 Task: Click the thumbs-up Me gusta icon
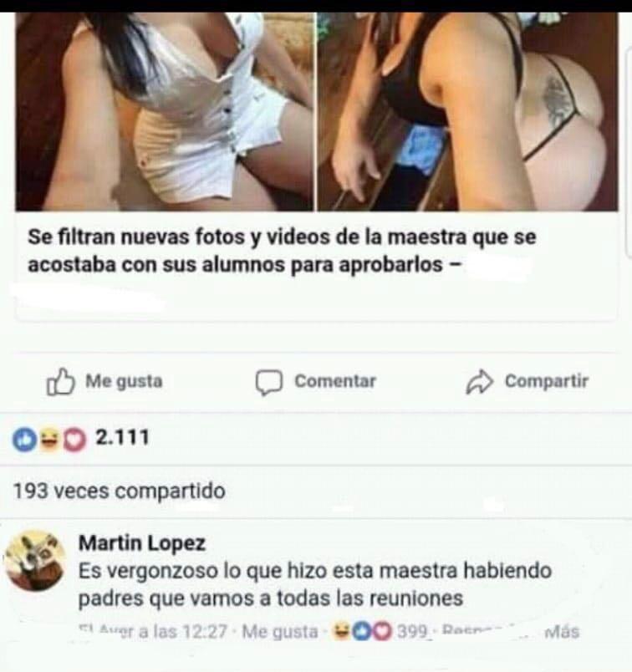pos(60,381)
